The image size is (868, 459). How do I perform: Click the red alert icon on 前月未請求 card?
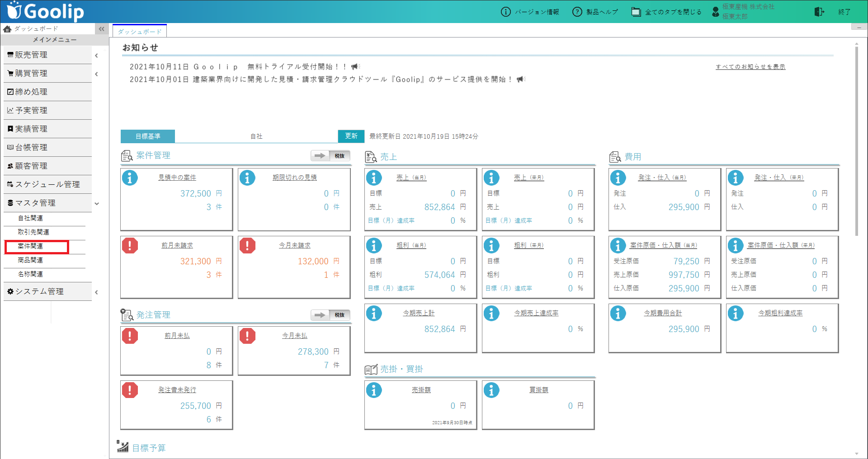click(130, 246)
